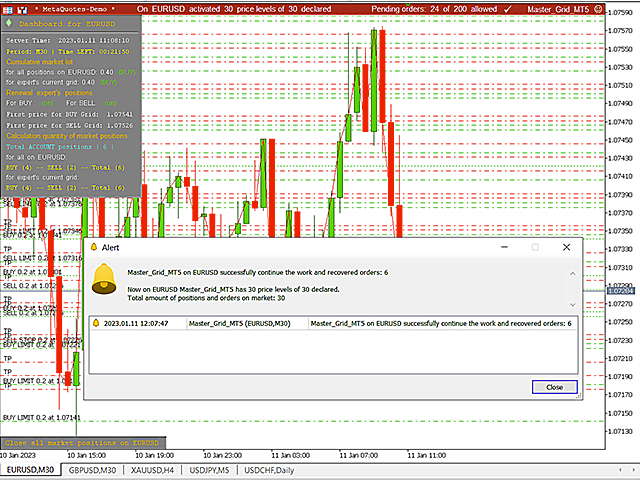Click the '11 Jan 07:00' time axis label
Screen dimensions: 640x480
pos(358,455)
